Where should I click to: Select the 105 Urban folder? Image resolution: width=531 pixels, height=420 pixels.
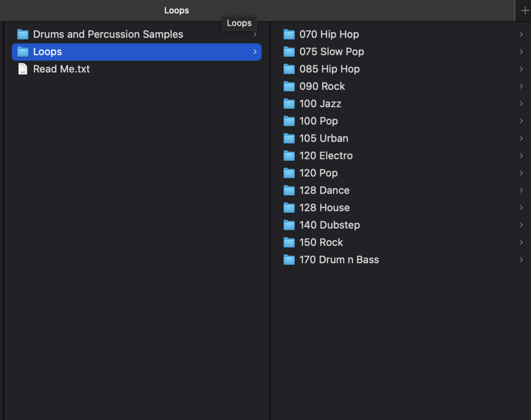point(323,138)
